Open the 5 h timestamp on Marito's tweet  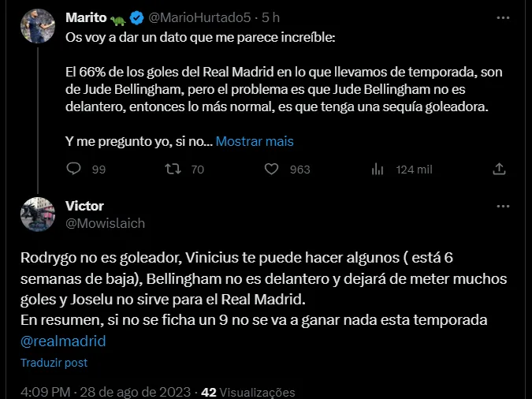(x=271, y=17)
